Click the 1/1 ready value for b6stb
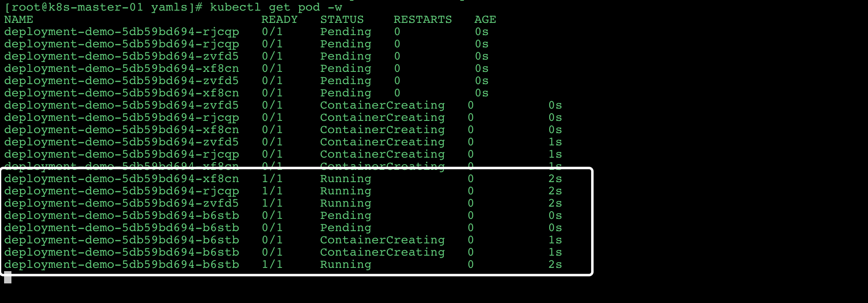Image resolution: width=868 pixels, height=303 pixels. pyautogui.click(x=272, y=265)
